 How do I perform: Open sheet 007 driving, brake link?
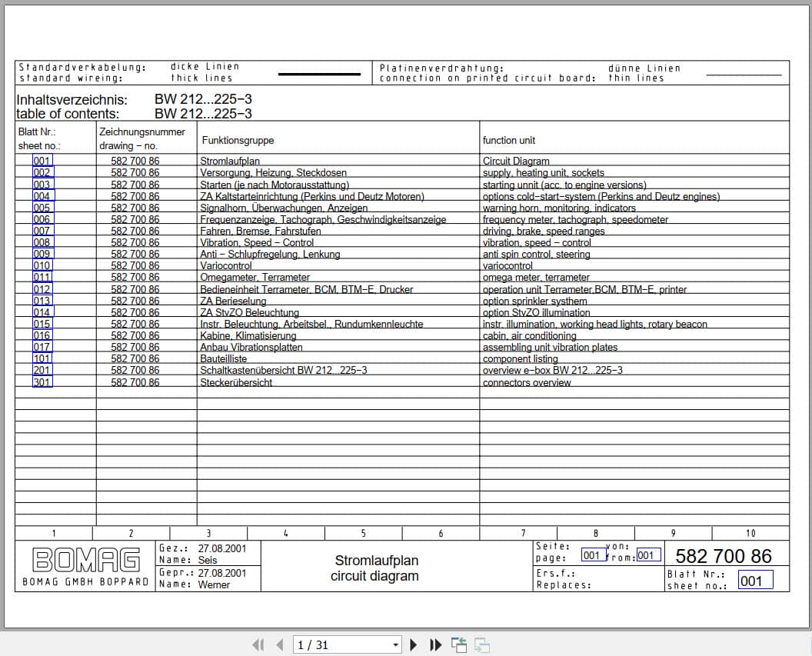(x=42, y=231)
